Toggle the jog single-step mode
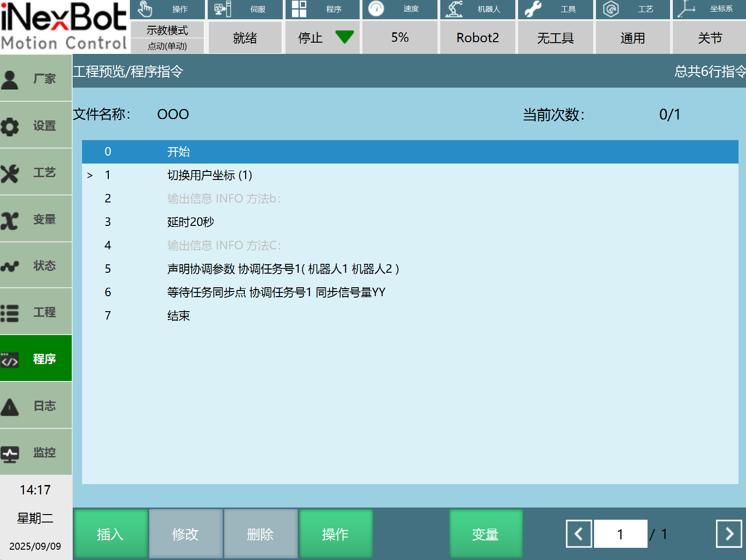Viewport: 746px width, 560px height. pos(167,46)
